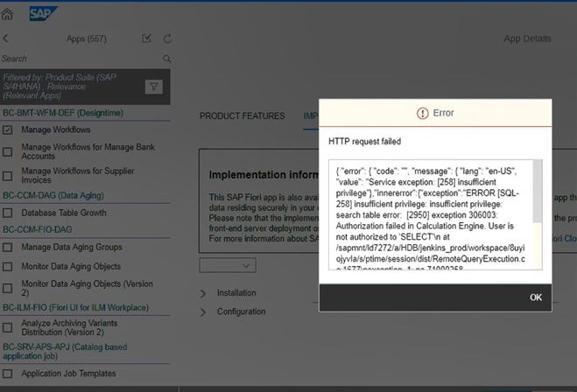Dismiss the error with OK
The image size is (577, 392).
click(536, 297)
